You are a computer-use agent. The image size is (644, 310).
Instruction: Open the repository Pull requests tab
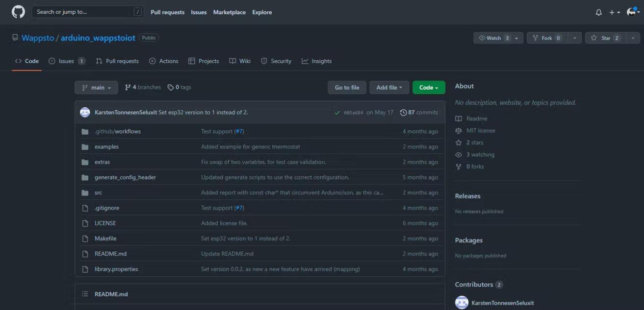[117, 61]
